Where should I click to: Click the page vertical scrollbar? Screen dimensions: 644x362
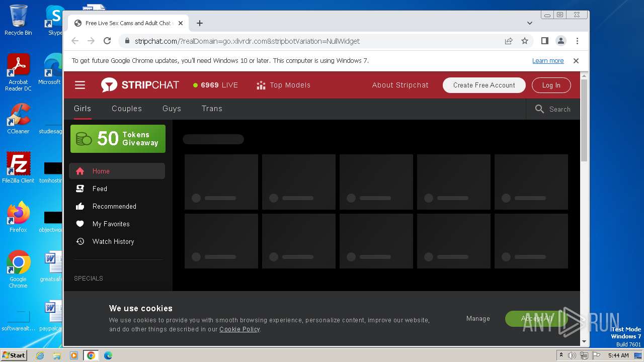pos(584,121)
